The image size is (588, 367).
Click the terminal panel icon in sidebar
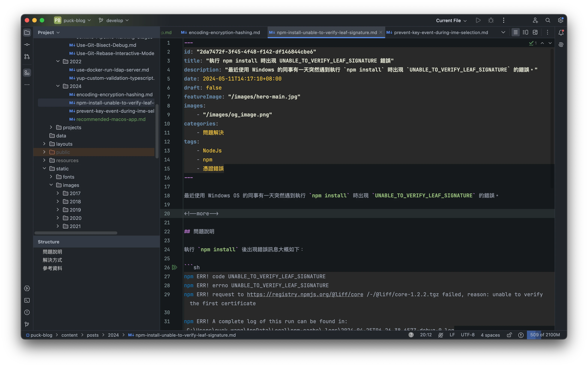click(27, 300)
